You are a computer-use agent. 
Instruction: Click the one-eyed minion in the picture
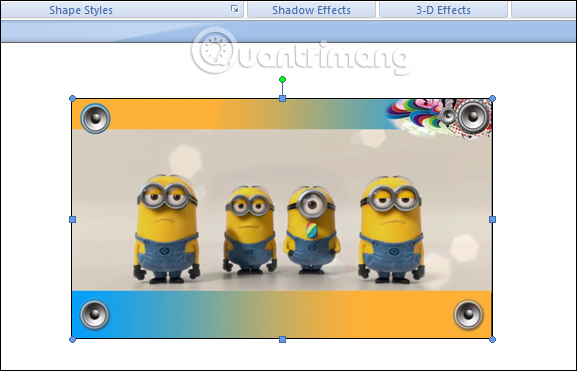click(x=311, y=230)
